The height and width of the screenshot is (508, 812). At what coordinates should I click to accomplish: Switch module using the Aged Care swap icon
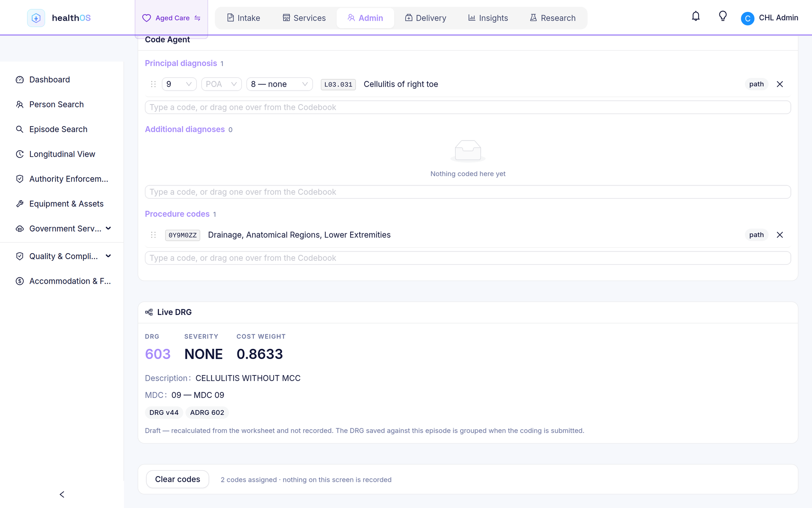click(x=198, y=18)
